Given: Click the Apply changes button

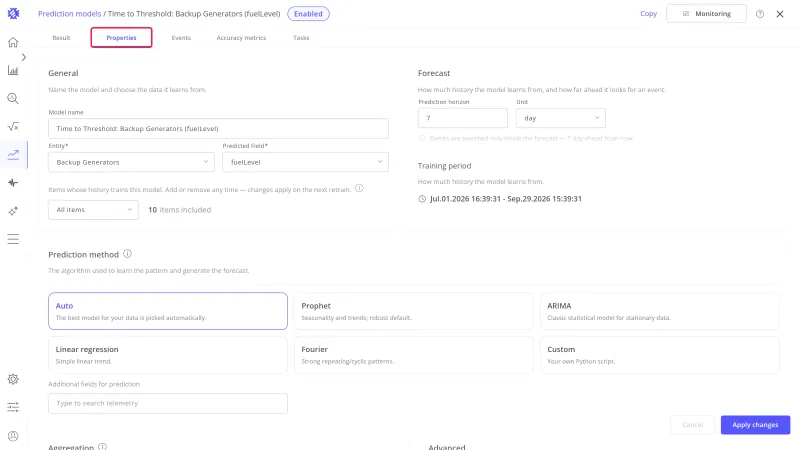Looking at the screenshot, I should (x=755, y=424).
